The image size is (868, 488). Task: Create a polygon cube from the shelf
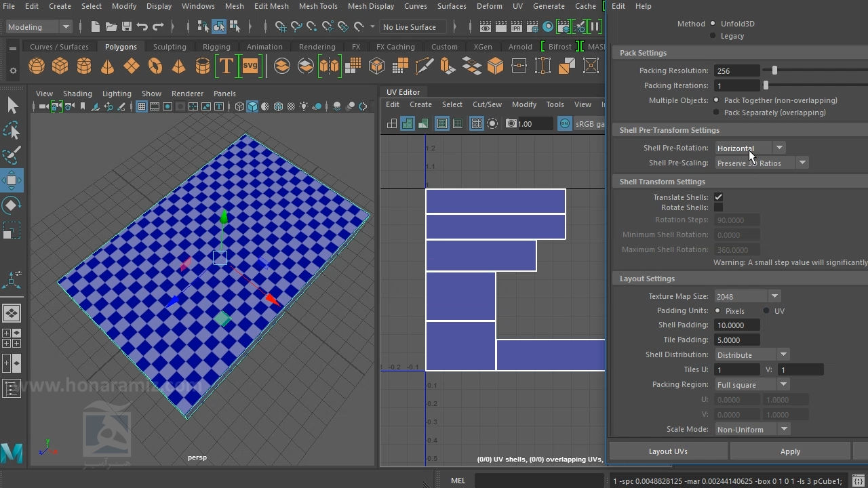point(60,66)
